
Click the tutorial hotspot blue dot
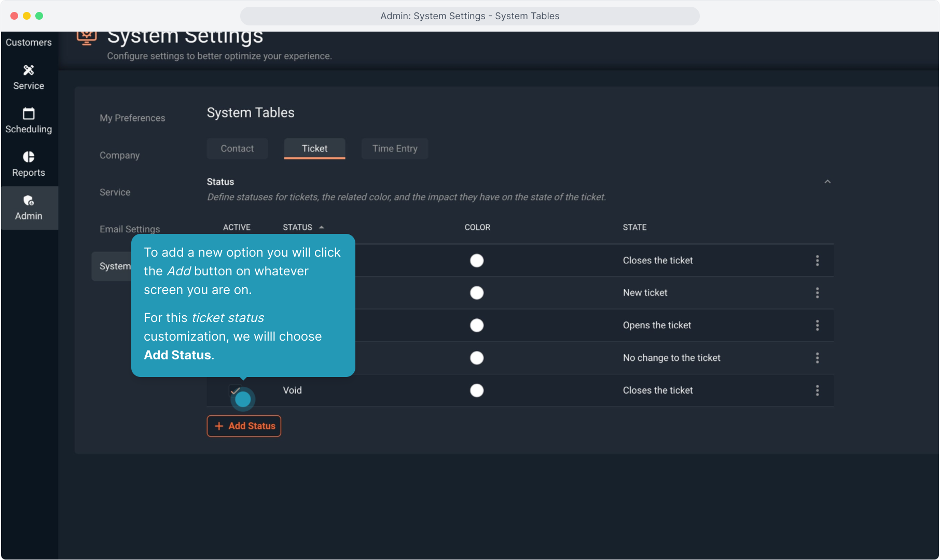(243, 399)
